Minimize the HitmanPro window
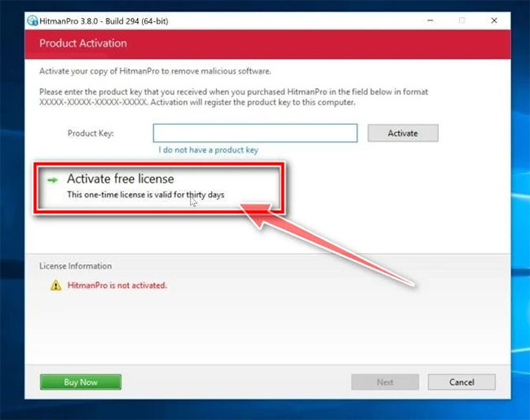This screenshot has width=530, height=420. (430, 20)
